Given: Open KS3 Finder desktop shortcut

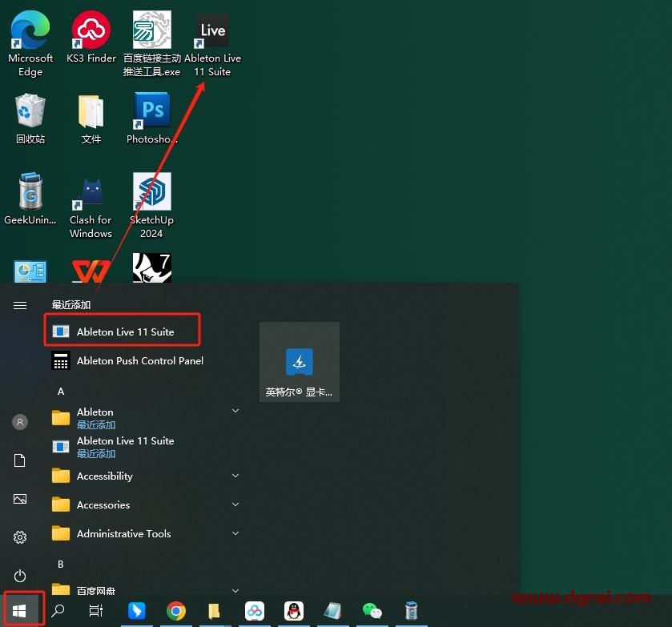Looking at the screenshot, I should pyautogui.click(x=91, y=38).
